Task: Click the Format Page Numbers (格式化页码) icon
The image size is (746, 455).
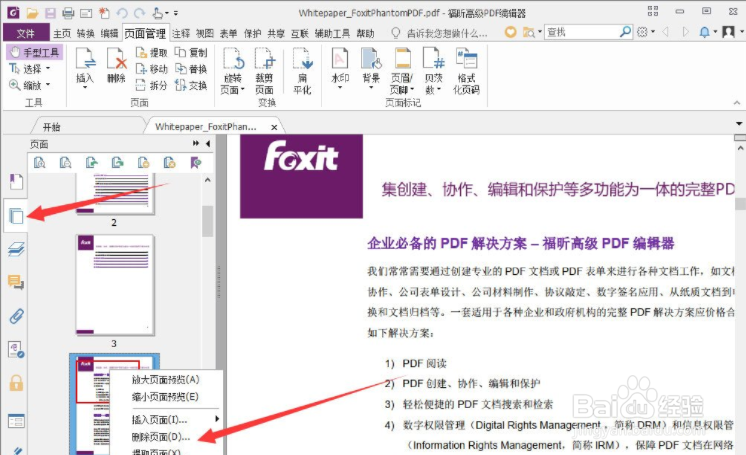Action: coord(466,70)
